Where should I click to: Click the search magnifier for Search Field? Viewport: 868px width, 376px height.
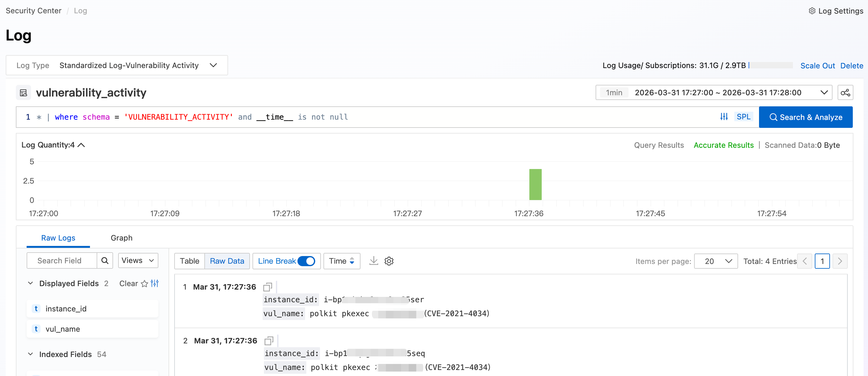tap(105, 260)
